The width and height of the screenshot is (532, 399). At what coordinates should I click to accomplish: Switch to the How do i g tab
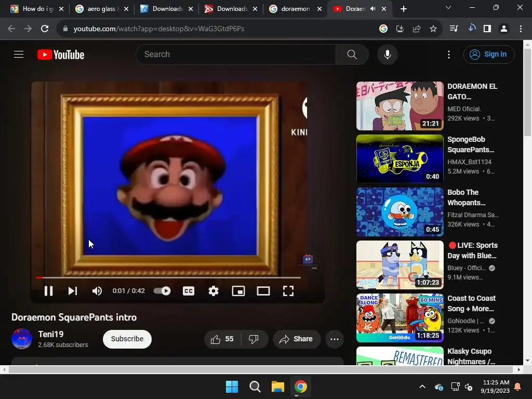pyautogui.click(x=37, y=9)
